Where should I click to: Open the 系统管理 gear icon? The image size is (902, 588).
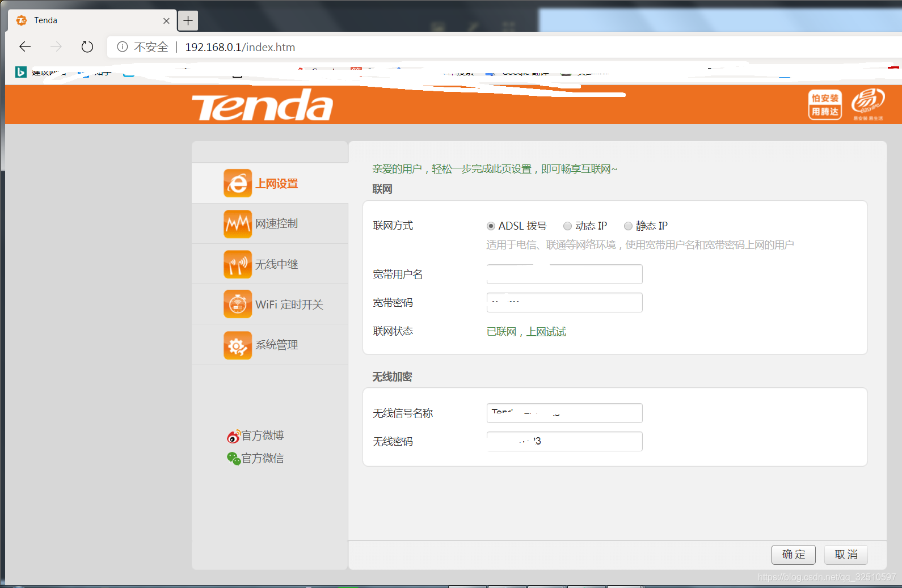(x=238, y=345)
